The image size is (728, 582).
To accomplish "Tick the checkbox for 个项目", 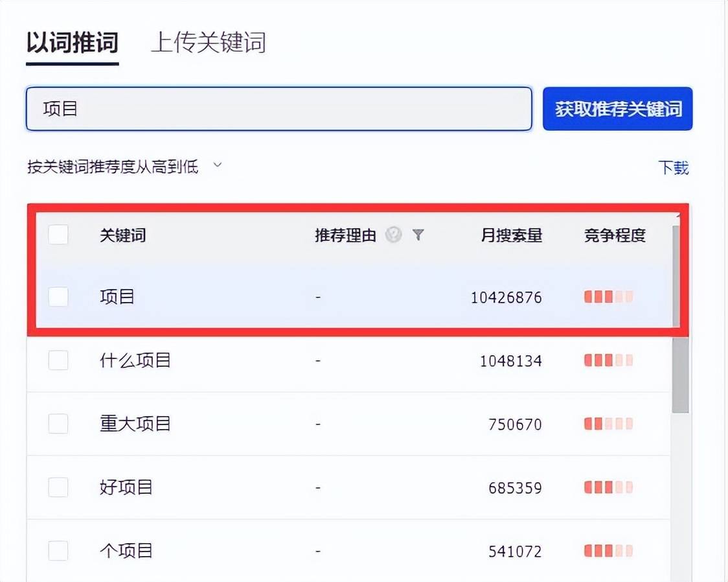I will pos(58,550).
